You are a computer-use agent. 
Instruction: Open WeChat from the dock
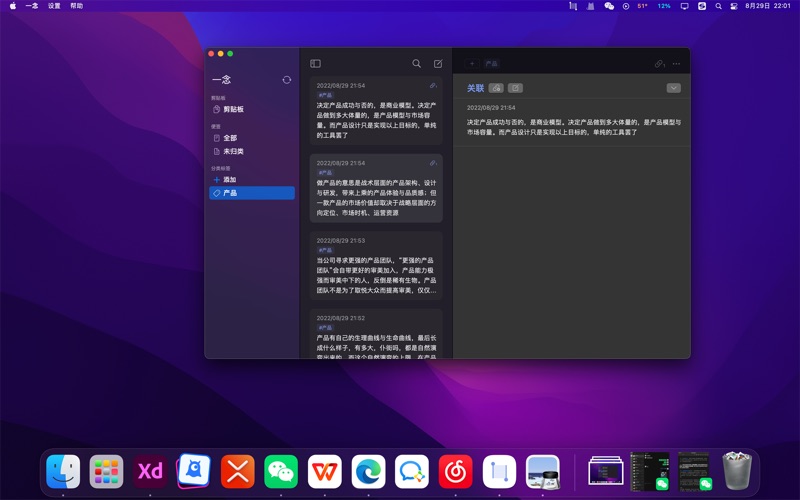(x=281, y=471)
